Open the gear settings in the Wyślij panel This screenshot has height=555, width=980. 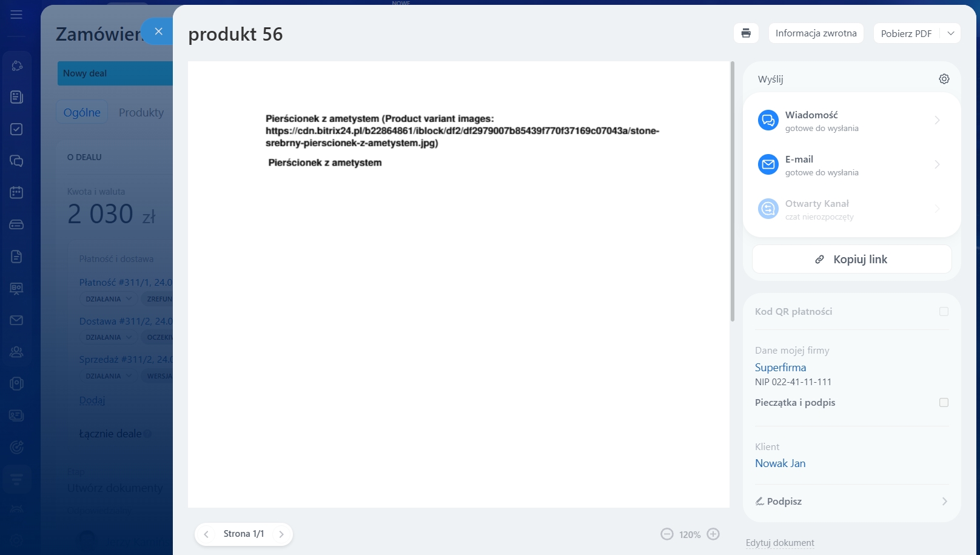tap(944, 79)
